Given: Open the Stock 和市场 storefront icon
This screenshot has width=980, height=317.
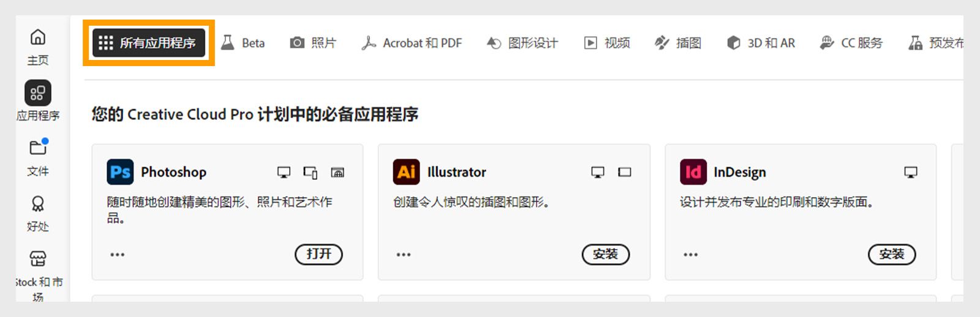Looking at the screenshot, I should click(x=38, y=258).
